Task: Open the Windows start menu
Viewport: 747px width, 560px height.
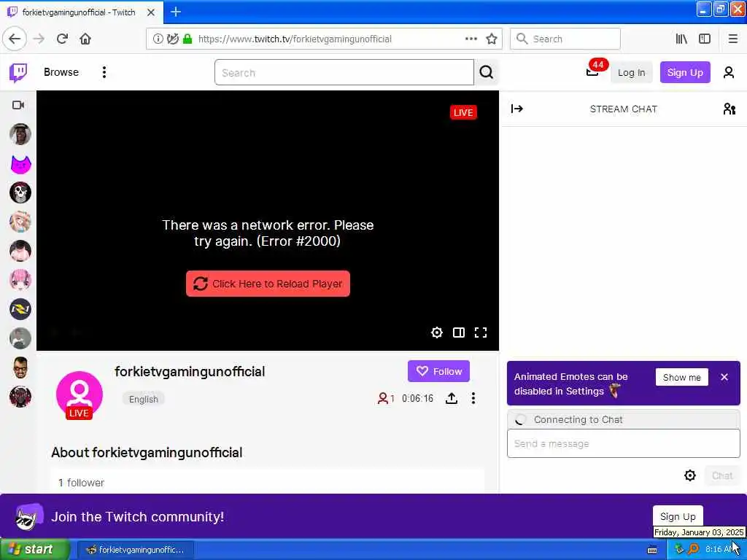Action: (x=34, y=550)
